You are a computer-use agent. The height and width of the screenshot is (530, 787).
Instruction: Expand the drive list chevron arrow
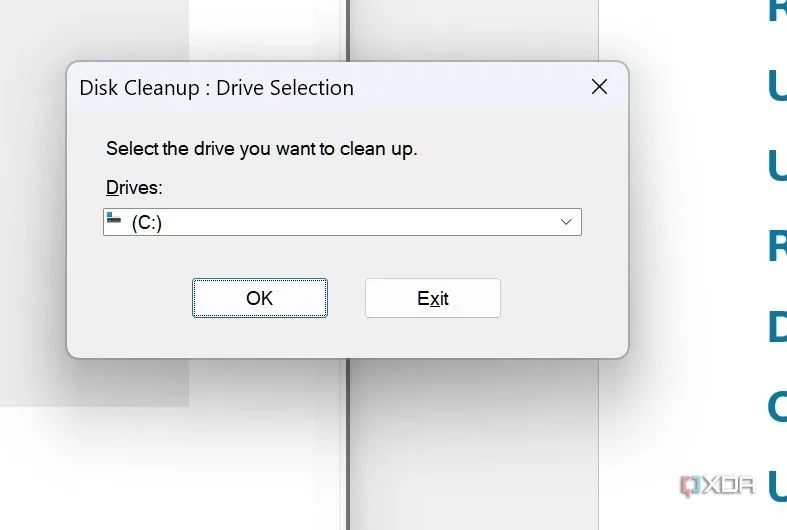pos(566,222)
